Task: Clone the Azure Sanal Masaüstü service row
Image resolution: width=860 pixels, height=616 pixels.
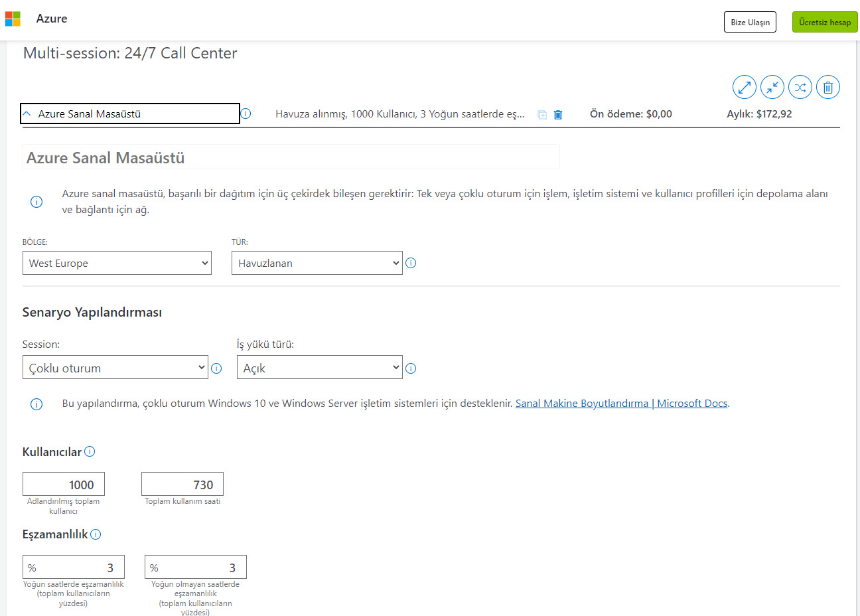Action: pos(542,114)
